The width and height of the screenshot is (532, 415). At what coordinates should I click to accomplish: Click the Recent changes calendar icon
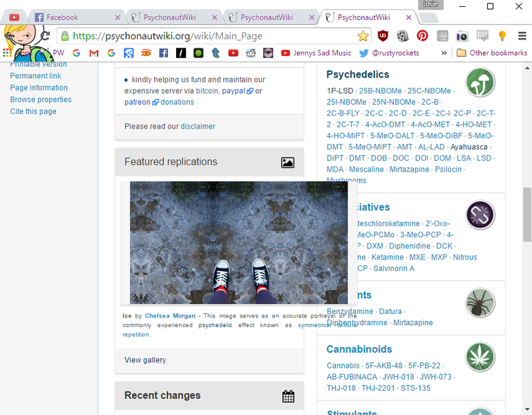[x=288, y=396]
